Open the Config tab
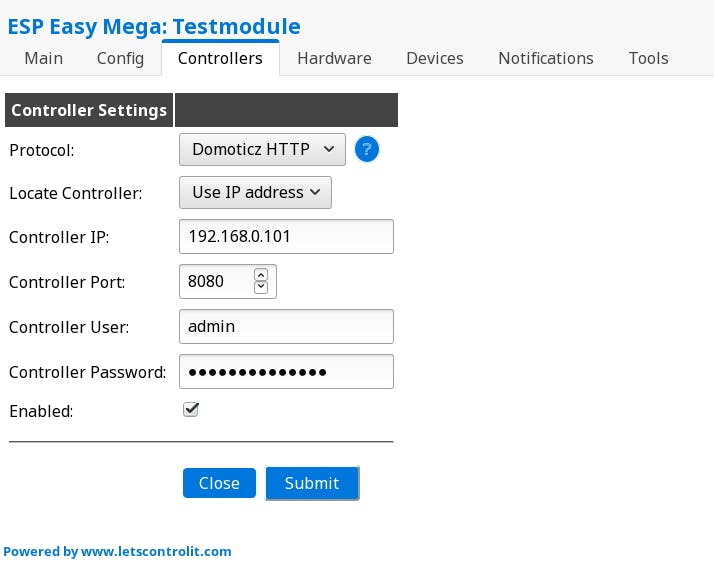Image resolution: width=714 pixels, height=582 pixels. tap(120, 58)
